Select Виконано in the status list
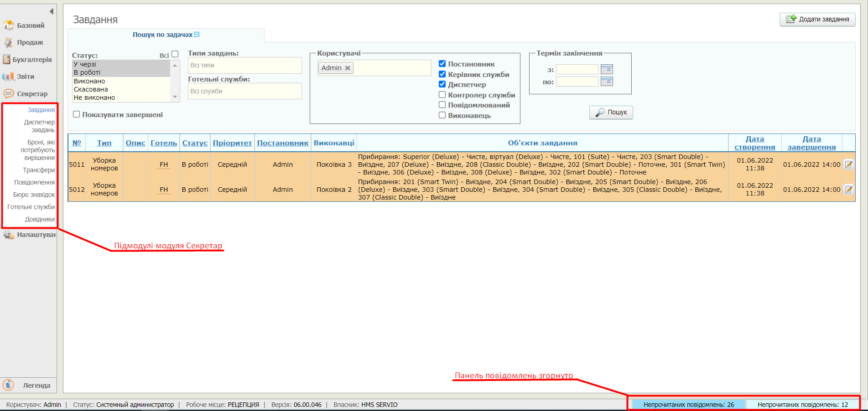This screenshot has height=411, width=868. (x=89, y=81)
